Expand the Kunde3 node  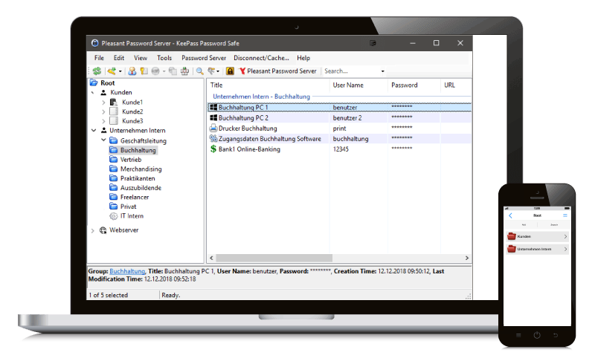pyautogui.click(x=103, y=121)
